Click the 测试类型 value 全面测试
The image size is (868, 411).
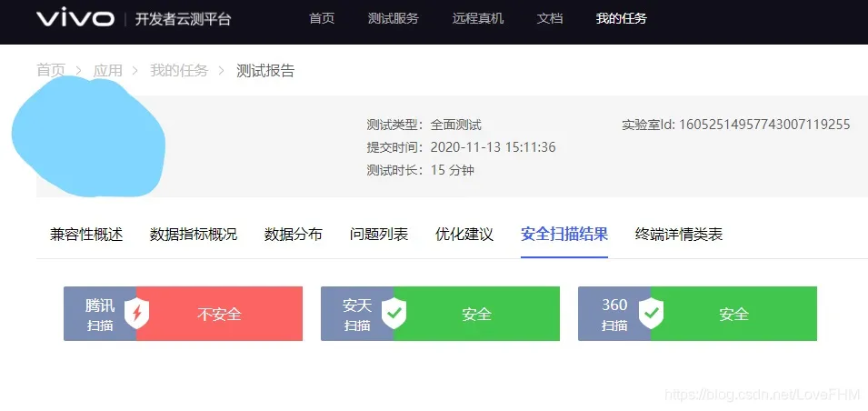(x=455, y=125)
